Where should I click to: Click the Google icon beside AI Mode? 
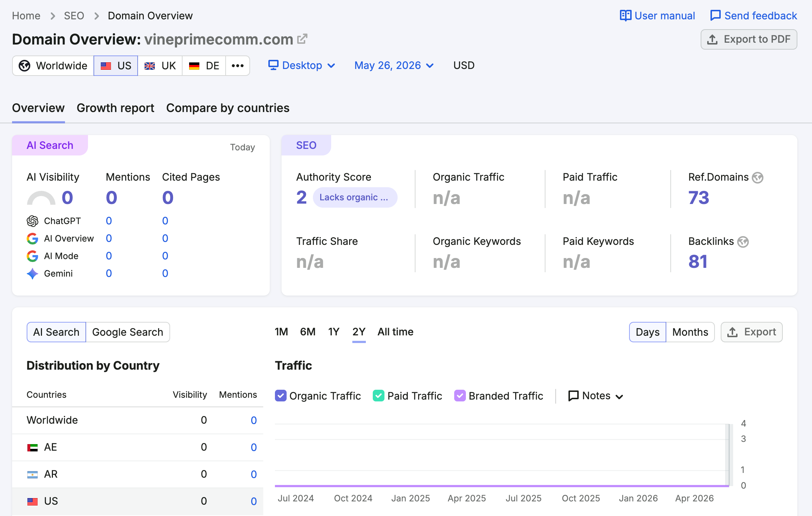click(32, 256)
